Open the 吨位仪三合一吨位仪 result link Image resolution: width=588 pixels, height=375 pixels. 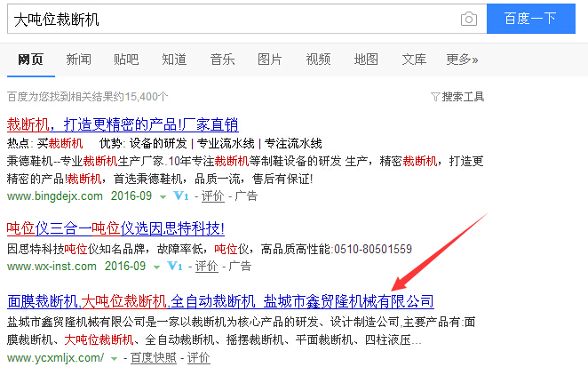pyautogui.click(x=115, y=228)
